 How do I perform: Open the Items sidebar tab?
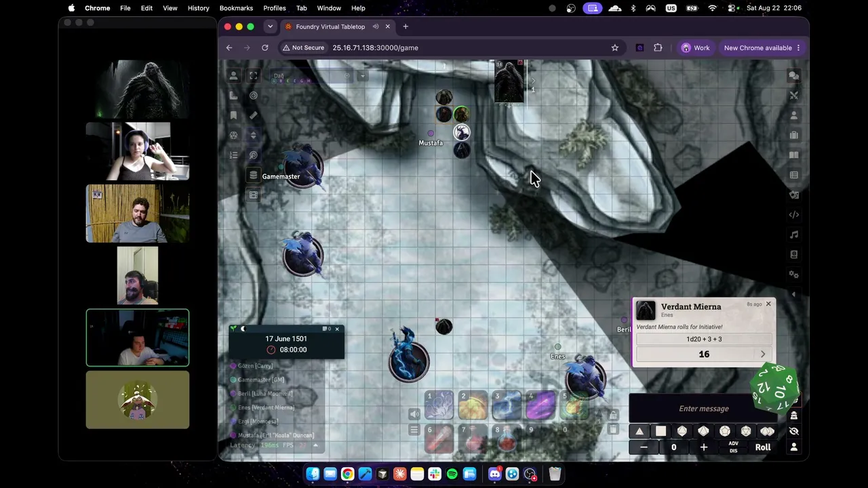pyautogui.click(x=794, y=136)
